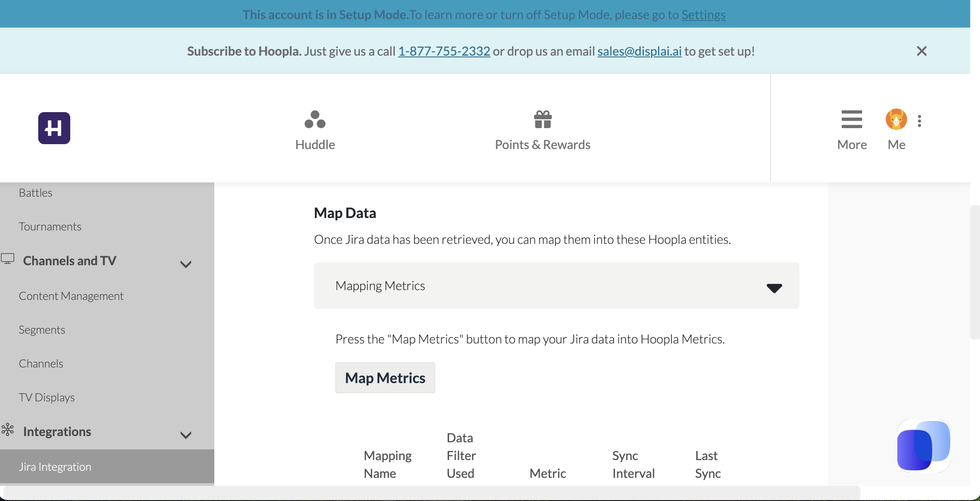
Task: Click the Points & Rewards label
Action: (542, 145)
